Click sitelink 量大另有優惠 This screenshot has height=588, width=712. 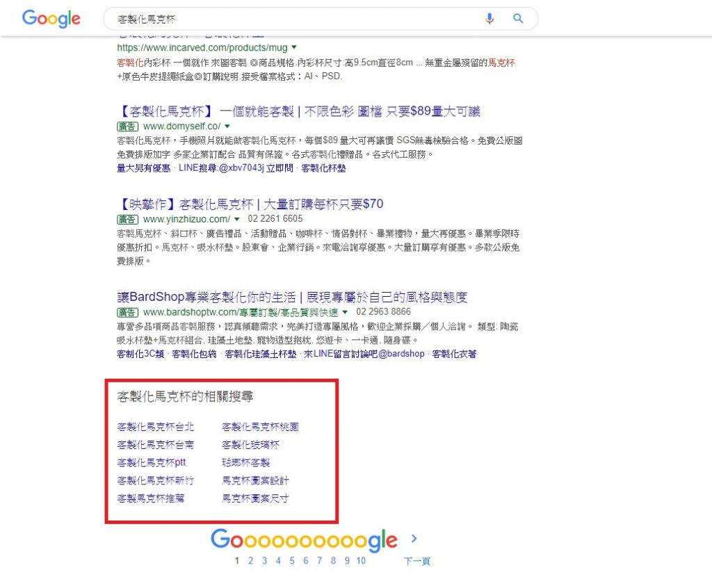[143, 168]
